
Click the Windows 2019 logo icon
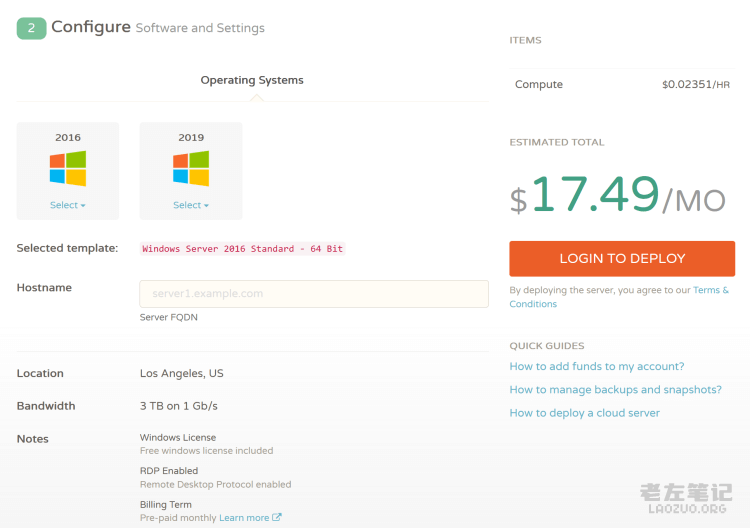pyautogui.click(x=191, y=168)
